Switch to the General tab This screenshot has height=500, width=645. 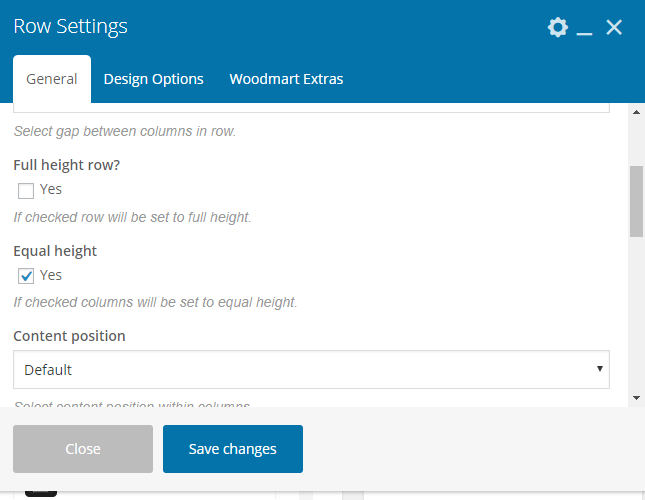[x=52, y=79]
